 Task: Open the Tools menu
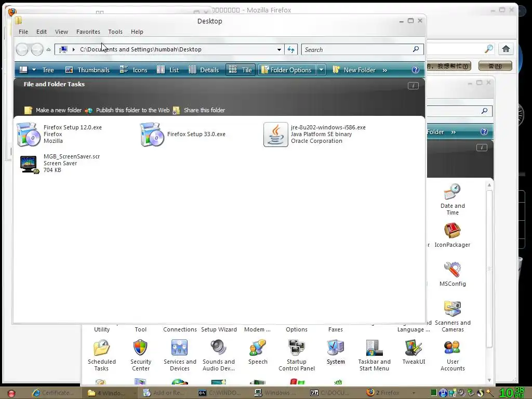point(115,32)
